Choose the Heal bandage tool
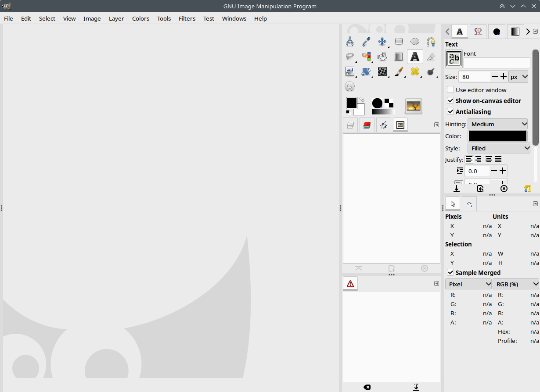 (414, 71)
